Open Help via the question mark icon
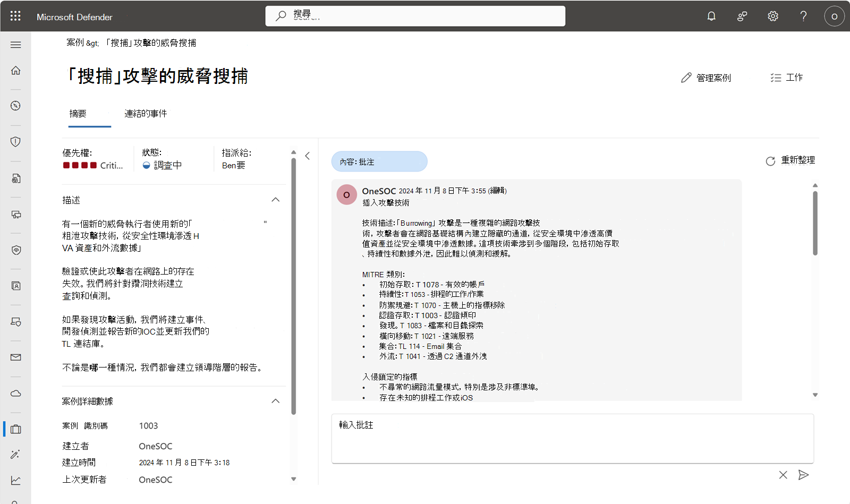 click(x=803, y=16)
